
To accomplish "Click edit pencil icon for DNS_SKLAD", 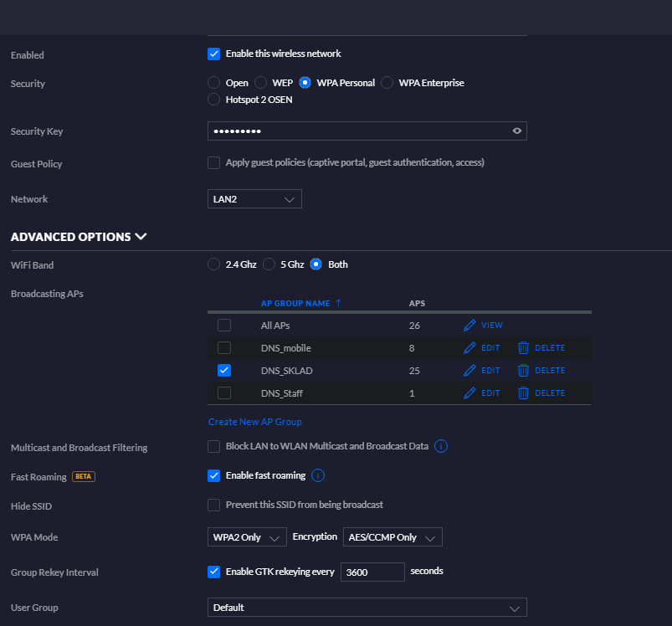I will 469,371.
